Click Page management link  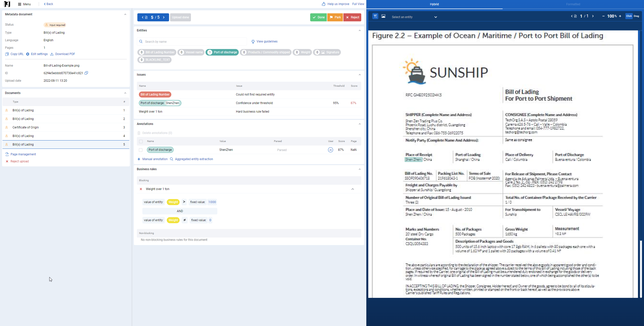click(x=21, y=154)
